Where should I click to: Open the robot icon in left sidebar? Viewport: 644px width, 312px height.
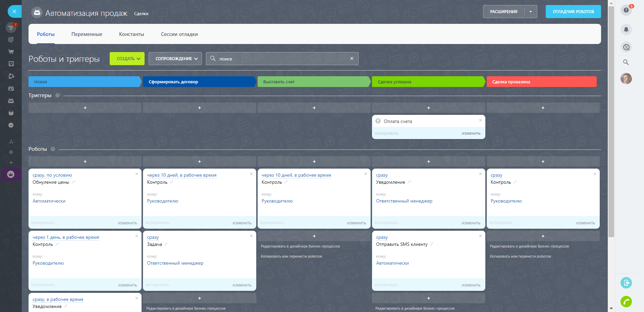click(11, 101)
